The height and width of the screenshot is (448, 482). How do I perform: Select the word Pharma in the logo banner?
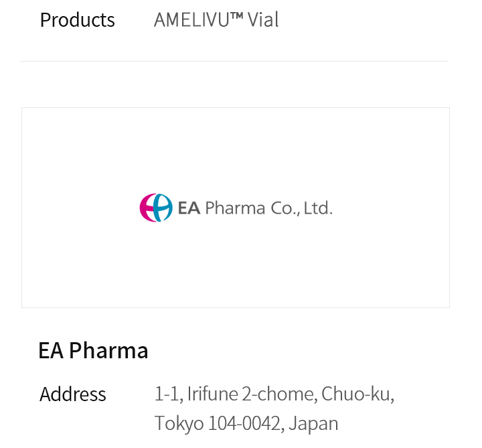click(x=235, y=208)
